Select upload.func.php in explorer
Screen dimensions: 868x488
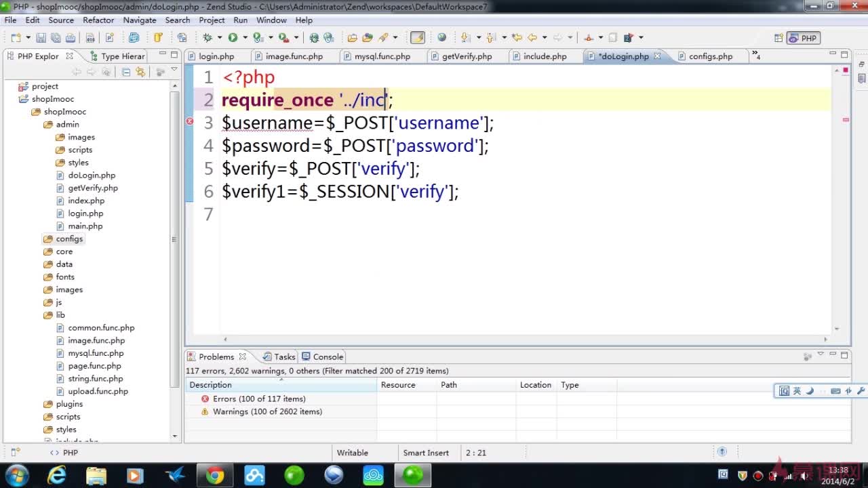pyautogui.click(x=98, y=392)
